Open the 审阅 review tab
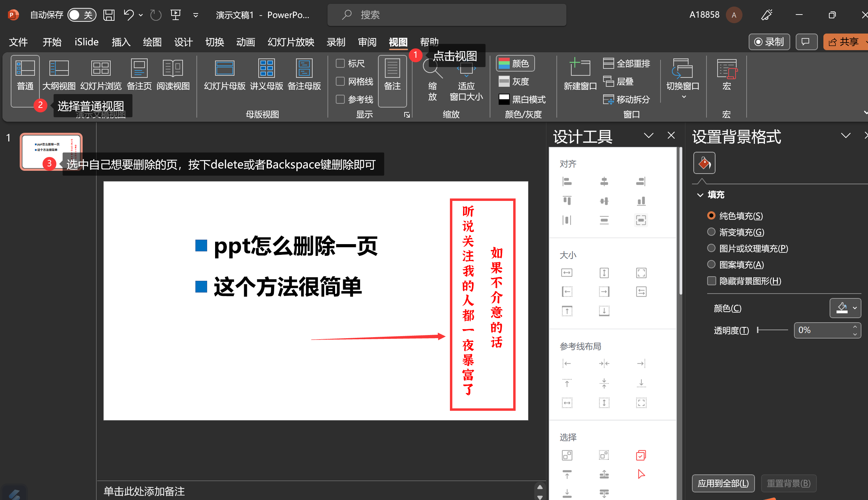This screenshot has height=500, width=868. click(367, 41)
